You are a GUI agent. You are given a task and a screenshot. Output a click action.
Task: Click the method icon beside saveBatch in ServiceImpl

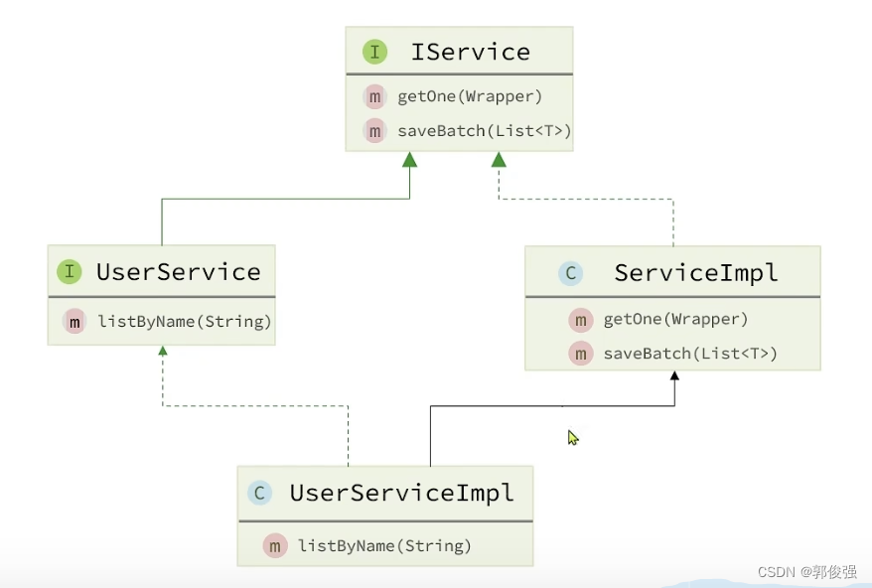click(x=581, y=354)
